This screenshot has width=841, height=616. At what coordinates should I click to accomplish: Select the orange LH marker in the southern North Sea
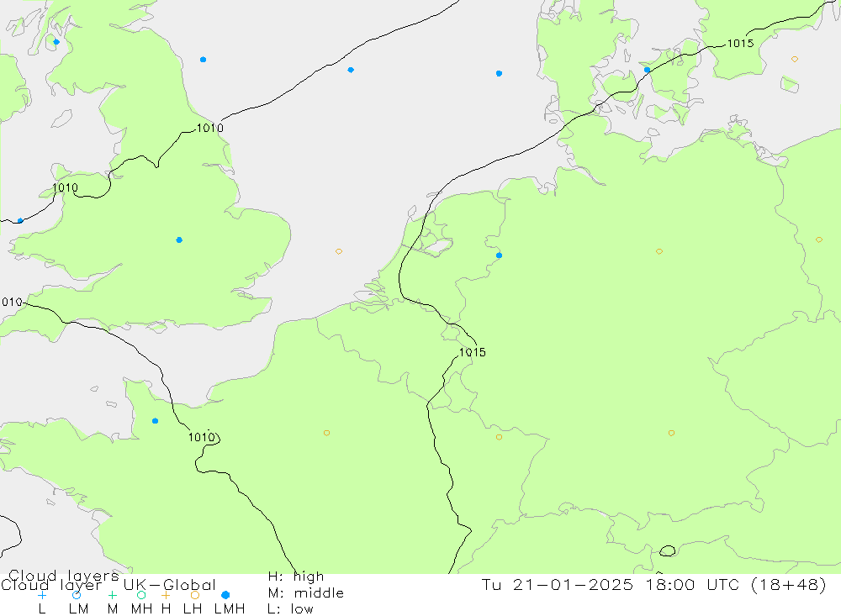point(339,251)
